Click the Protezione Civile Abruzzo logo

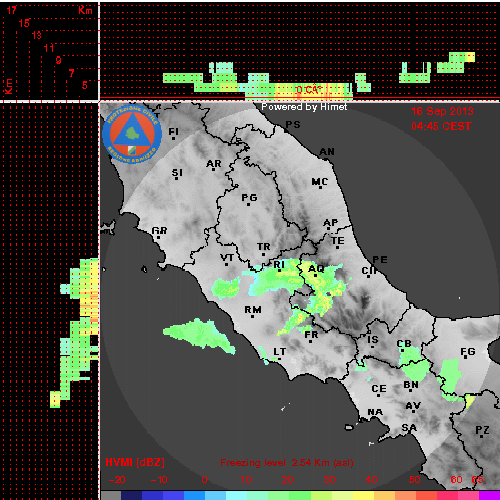coord(132,134)
